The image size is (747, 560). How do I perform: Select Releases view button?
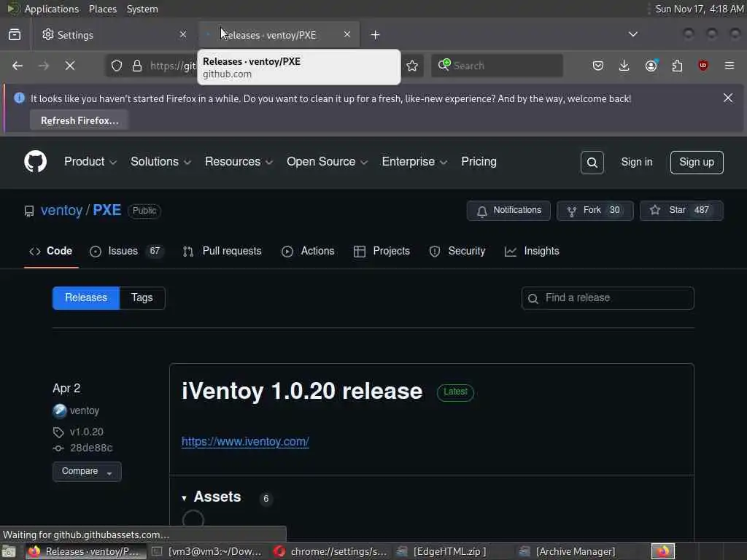[x=86, y=298]
